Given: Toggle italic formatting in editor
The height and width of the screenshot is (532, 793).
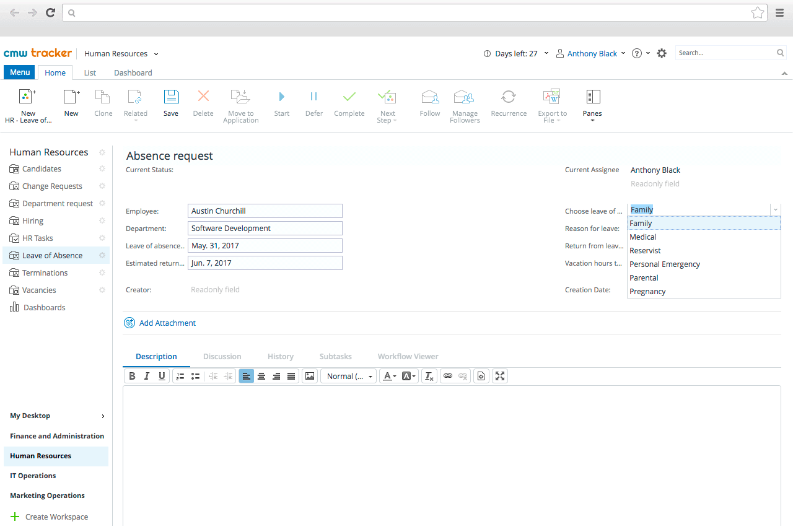Looking at the screenshot, I should tap(147, 376).
